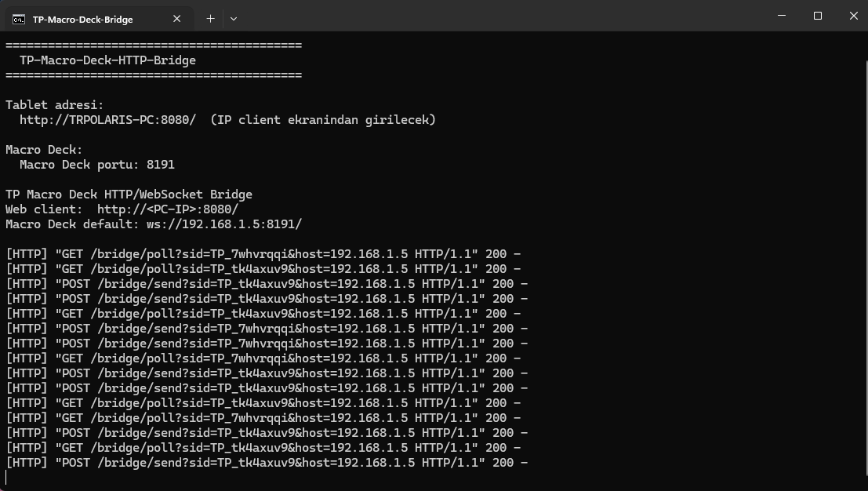Click the 'Macro Deck:' label line
Viewport: 868px width, 491px height.
point(44,150)
